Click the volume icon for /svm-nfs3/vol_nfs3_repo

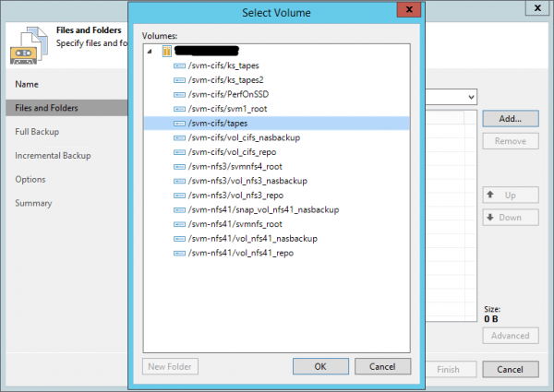pos(179,195)
